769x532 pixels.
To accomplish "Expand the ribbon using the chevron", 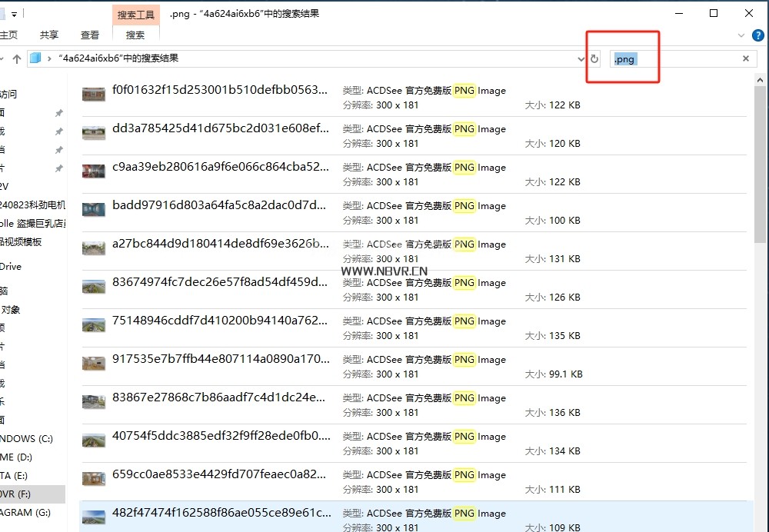I will click(x=741, y=35).
